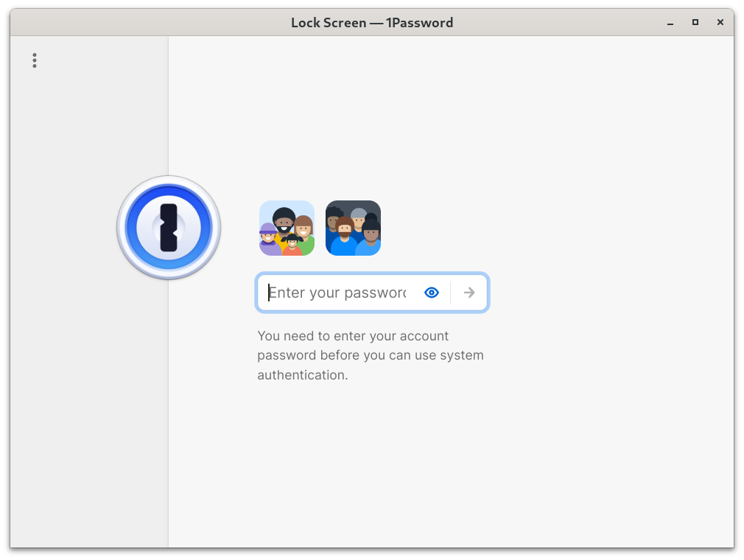Click the dark-background group avatar thumbnail
This screenshot has width=744, height=560.
pos(353,228)
